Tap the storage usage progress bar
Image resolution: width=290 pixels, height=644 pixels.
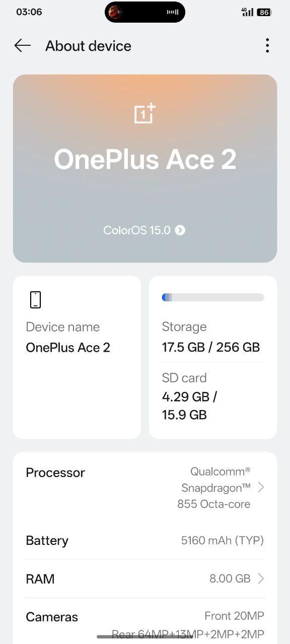point(213,297)
